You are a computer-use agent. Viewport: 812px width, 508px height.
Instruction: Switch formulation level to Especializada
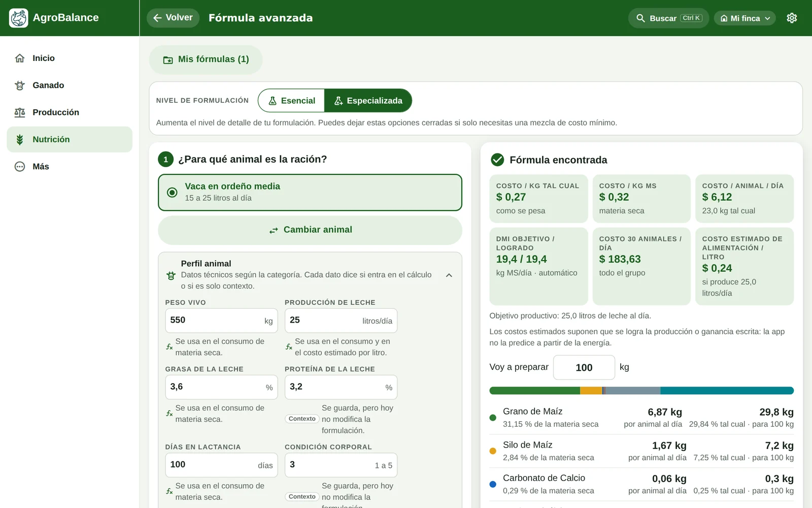(x=368, y=101)
